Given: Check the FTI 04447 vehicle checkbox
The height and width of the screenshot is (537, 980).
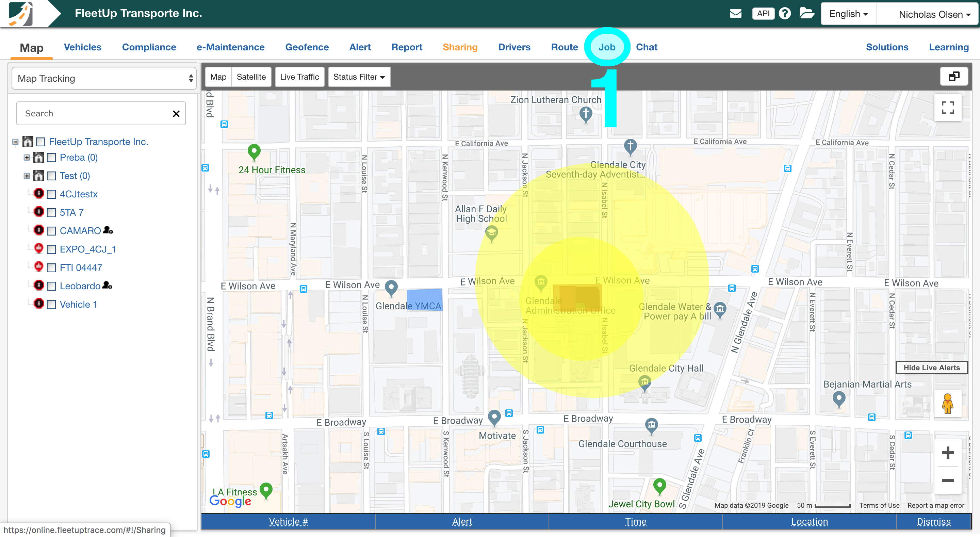Looking at the screenshot, I should click(x=51, y=267).
